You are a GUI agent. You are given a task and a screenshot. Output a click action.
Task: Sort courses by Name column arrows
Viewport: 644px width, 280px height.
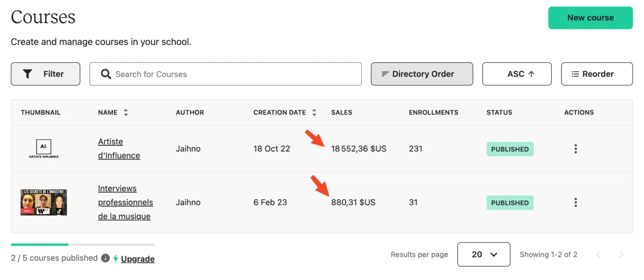click(126, 113)
